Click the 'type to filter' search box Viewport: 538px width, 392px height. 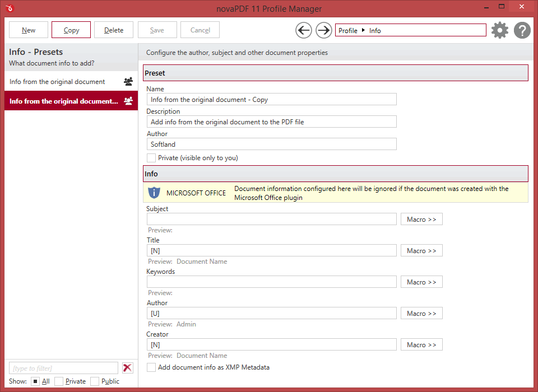[63, 368]
